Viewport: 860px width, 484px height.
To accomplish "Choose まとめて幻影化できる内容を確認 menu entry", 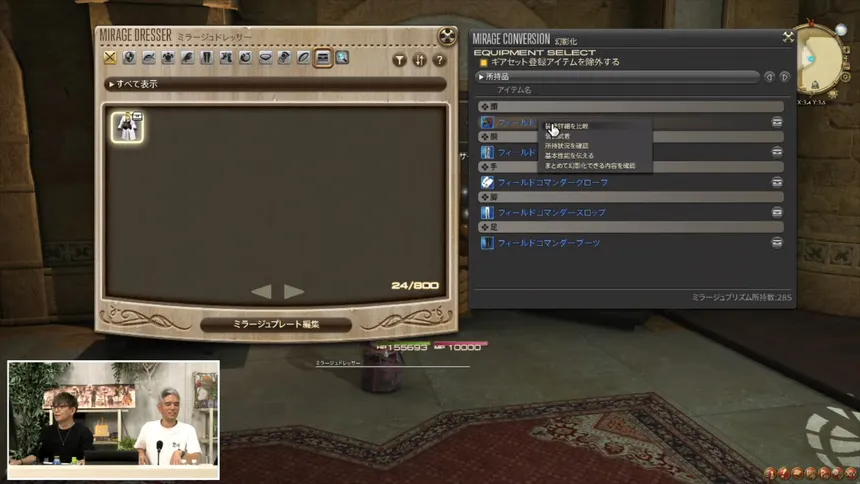I will 589,166.
